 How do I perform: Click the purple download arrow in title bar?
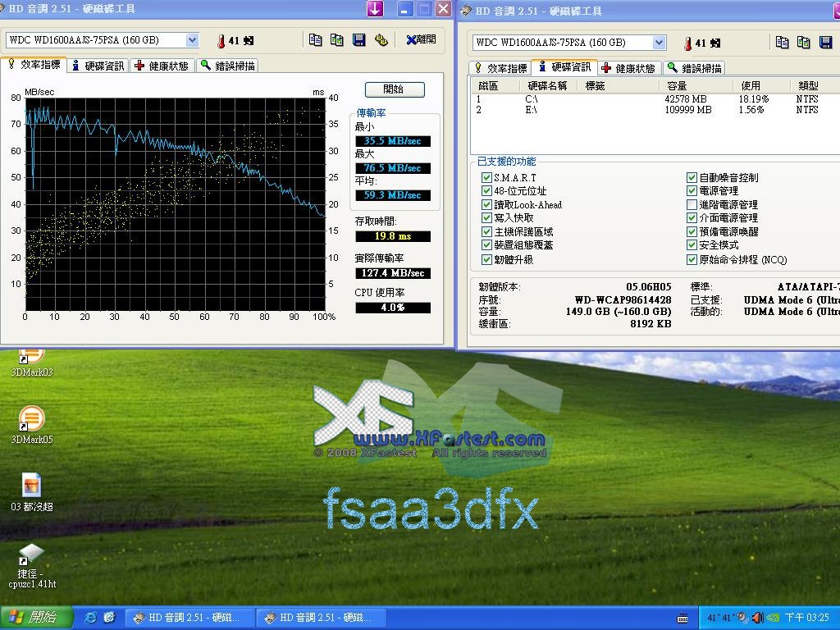coord(374,9)
